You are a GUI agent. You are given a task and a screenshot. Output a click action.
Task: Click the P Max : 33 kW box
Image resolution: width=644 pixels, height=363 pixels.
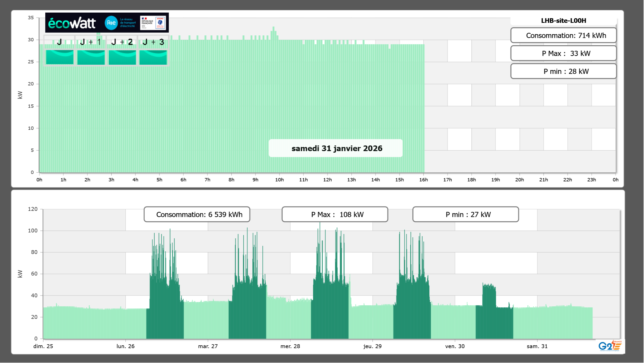pyautogui.click(x=563, y=53)
